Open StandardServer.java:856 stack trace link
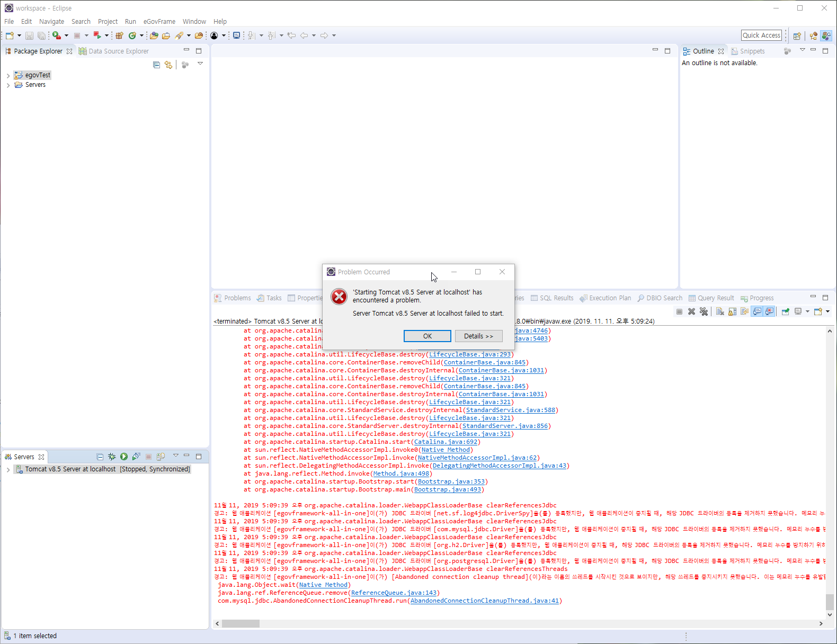 (x=505, y=426)
